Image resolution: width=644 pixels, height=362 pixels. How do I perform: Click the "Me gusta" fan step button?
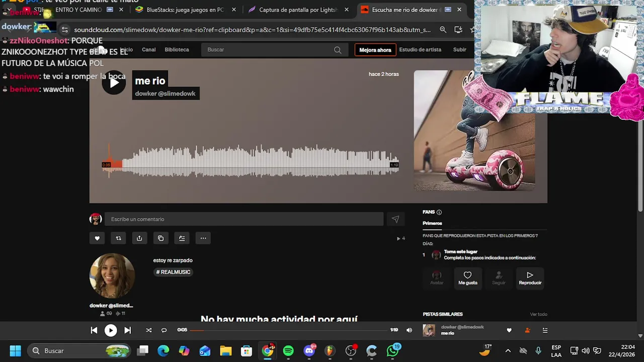tap(467, 278)
